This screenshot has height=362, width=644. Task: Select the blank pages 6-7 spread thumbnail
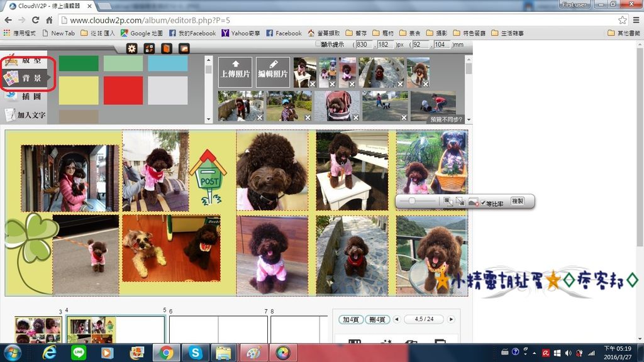click(x=218, y=329)
